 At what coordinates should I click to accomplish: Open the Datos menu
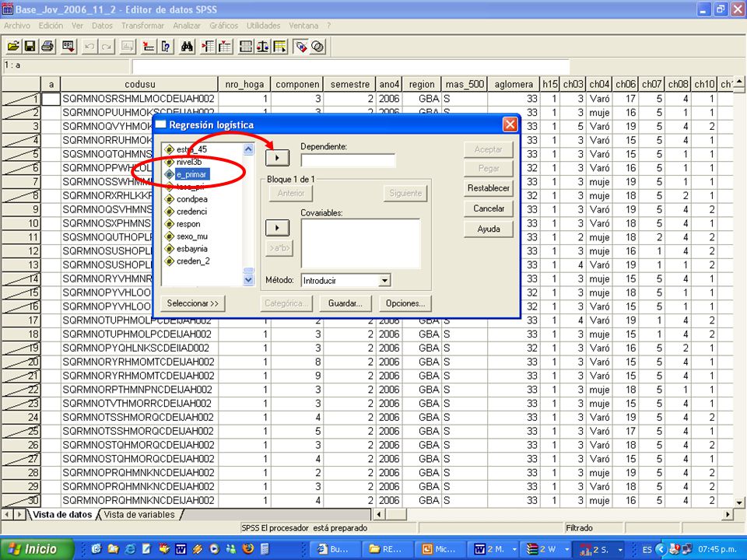102,26
